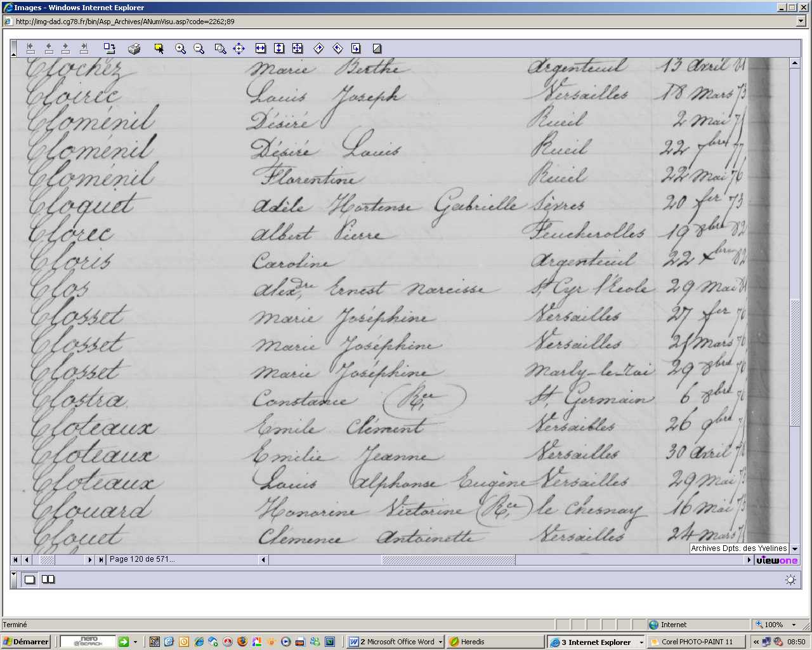The width and height of the screenshot is (812, 650).
Task: Switch to two-page view
Action: tap(48, 580)
